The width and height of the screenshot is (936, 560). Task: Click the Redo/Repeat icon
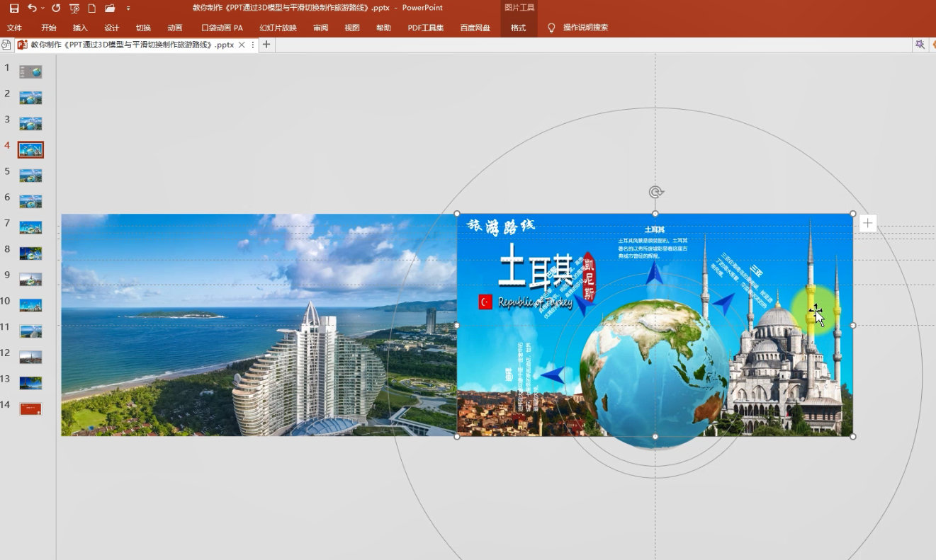56,8
